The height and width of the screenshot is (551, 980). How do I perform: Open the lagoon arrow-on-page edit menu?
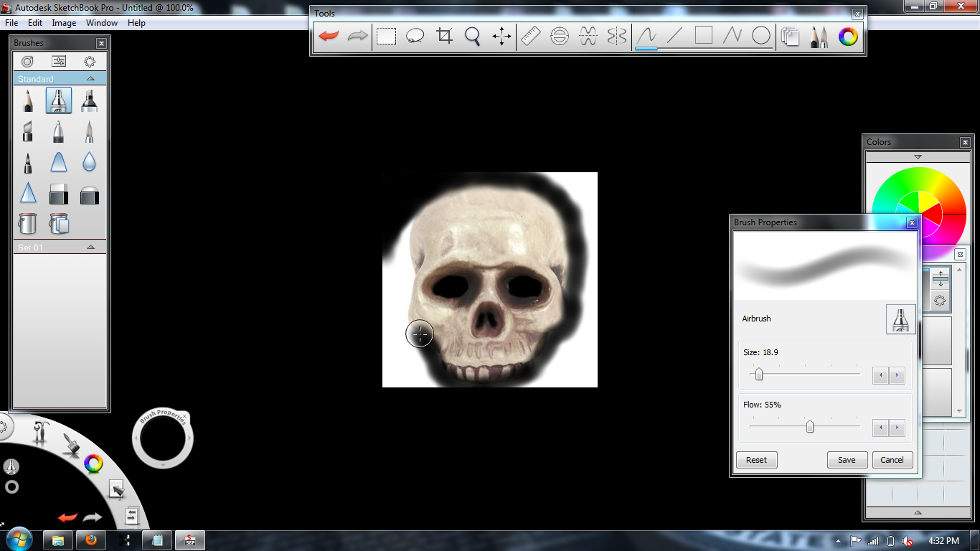click(x=116, y=489)
